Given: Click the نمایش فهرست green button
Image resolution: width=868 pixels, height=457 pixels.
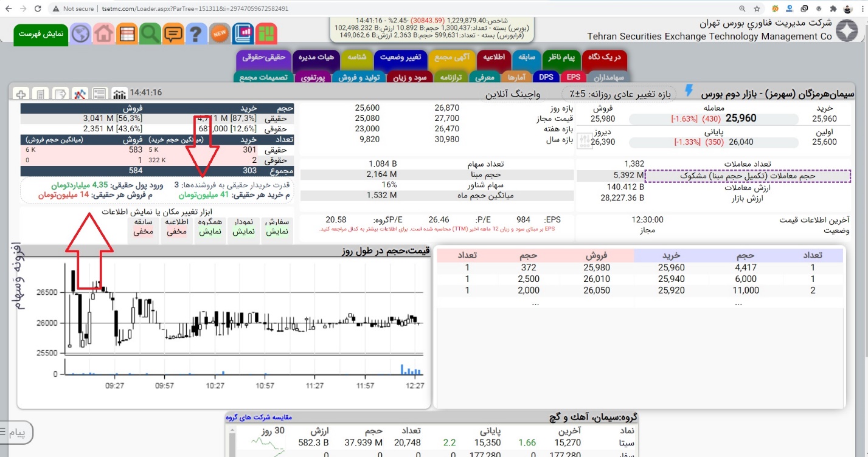Looking at the screenshot, I should pyautogui.click(x=41, y=34).
